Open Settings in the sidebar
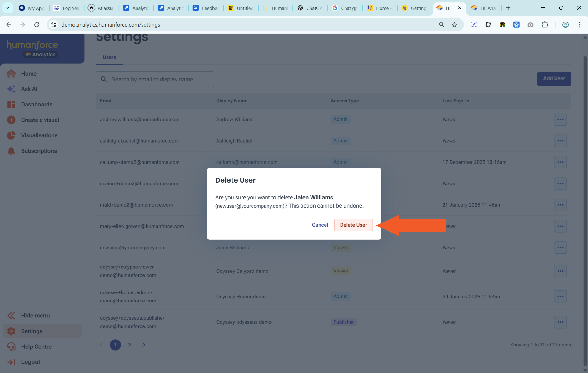The image size is (588, 373). 32,331
